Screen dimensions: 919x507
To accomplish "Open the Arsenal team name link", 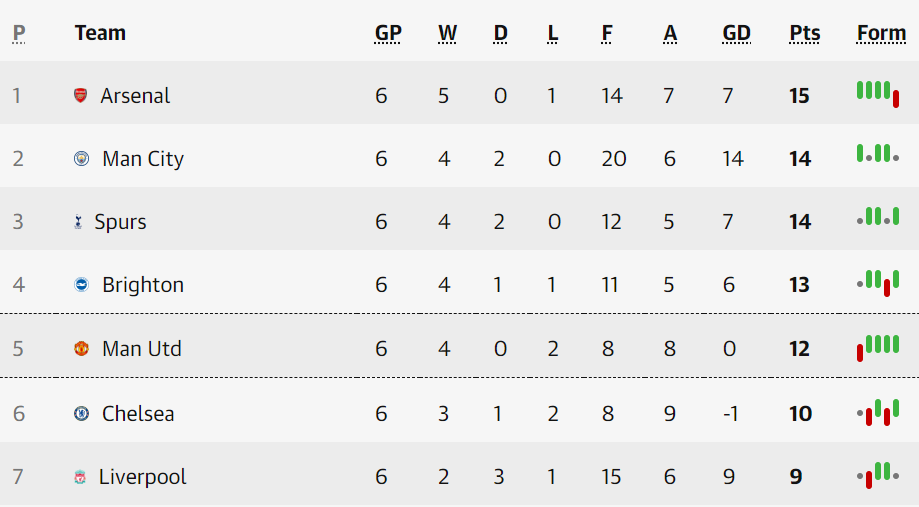I will tap(135, 96).
